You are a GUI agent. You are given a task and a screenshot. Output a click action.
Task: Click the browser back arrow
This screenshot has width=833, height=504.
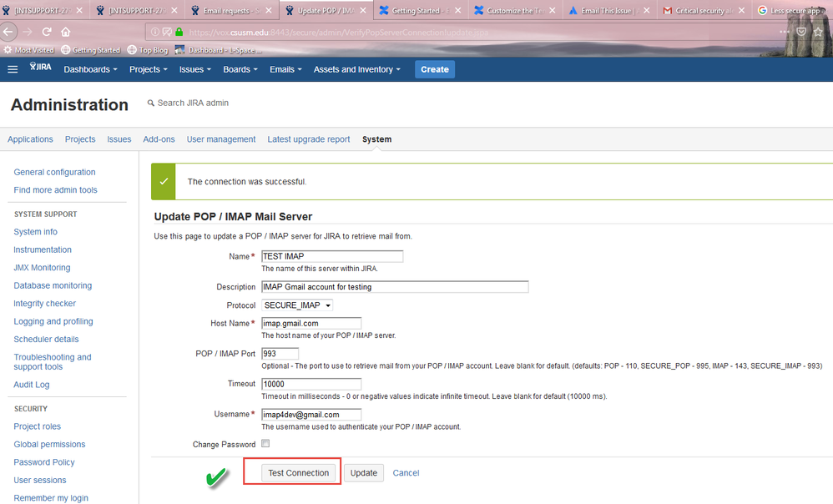click(x=8, y=32)
